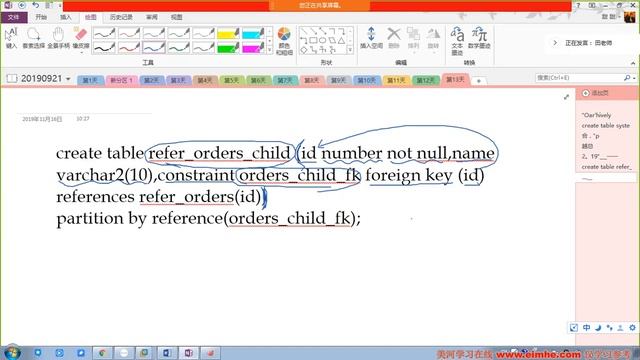The height and width of the screenshot is (360, 640).
Task: Open the Help question mark
Action: coord(578,5)
